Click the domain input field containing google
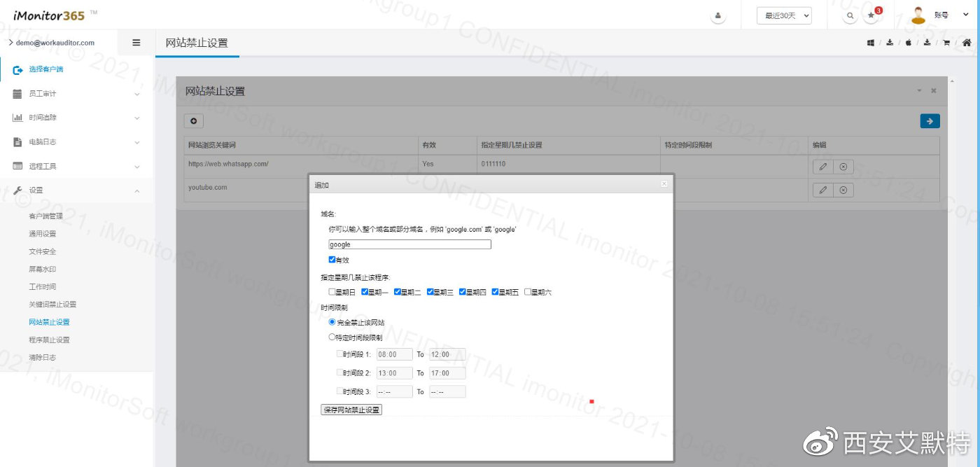980x467 pixels. tap(410, 244)
